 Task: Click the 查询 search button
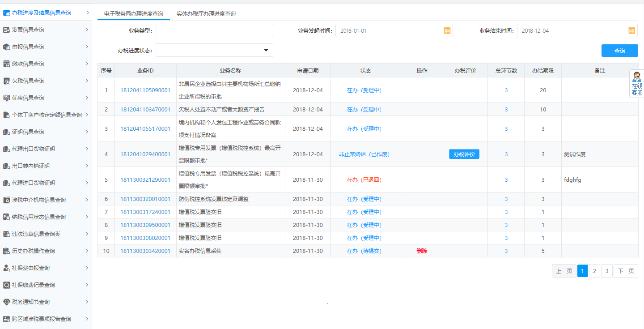click(619, 50)
